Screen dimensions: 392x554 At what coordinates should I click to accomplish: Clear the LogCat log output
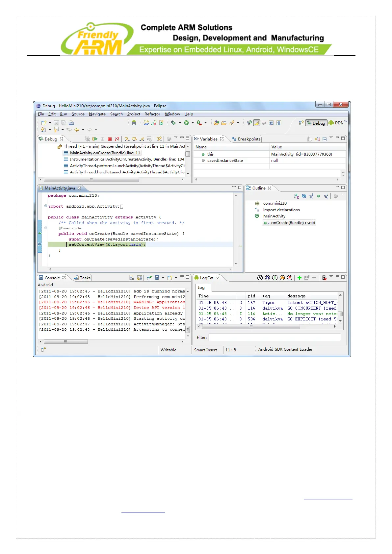point(324,278)
